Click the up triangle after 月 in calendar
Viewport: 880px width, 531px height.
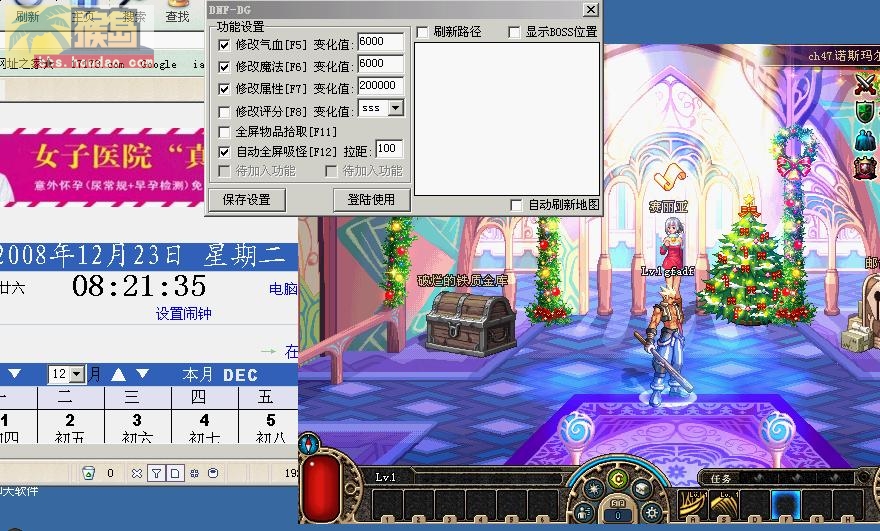[118, 374]
